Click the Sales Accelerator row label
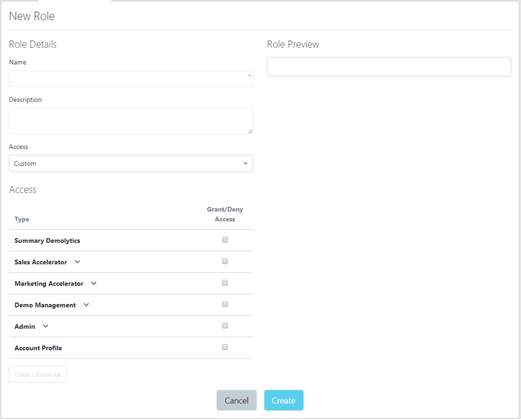Viewport: 521px width, 420px height. coord(41,262)
